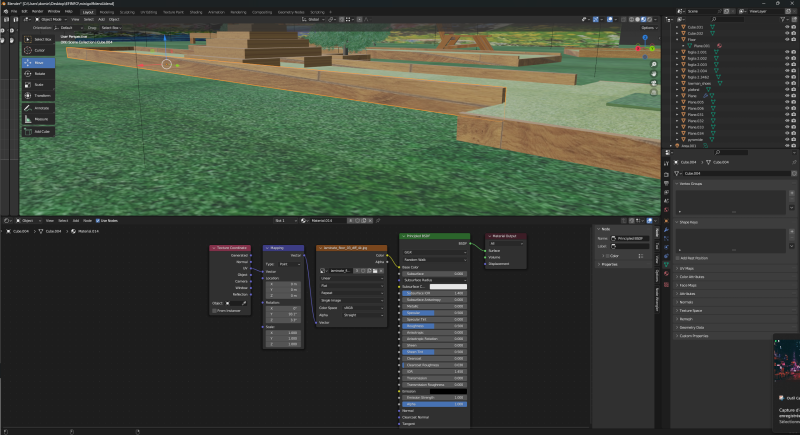
Task: Click the red X axis gizmo ball
Action: pyautogui.click(x=638, y=48)
